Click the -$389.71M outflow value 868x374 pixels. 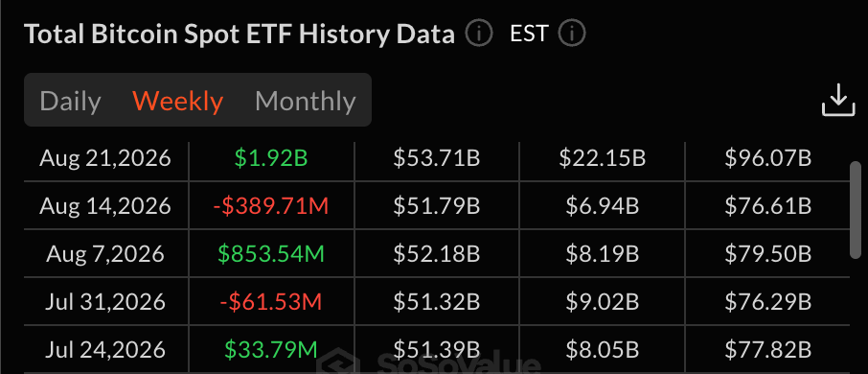click(x=271, y=207)
